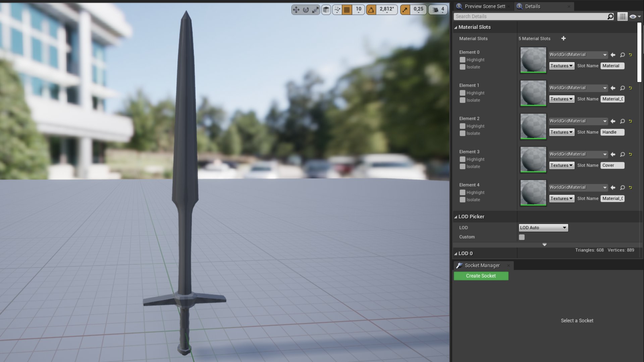Select the Scale tool in the viewport toolbar
This screenshot has width=644, height=362.
click(x=315, y=10)
